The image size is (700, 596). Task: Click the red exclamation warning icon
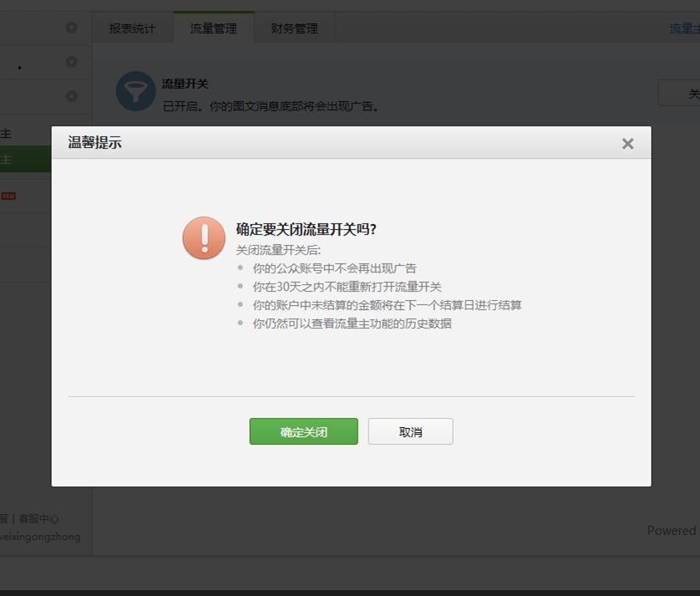tap(204, 238)
